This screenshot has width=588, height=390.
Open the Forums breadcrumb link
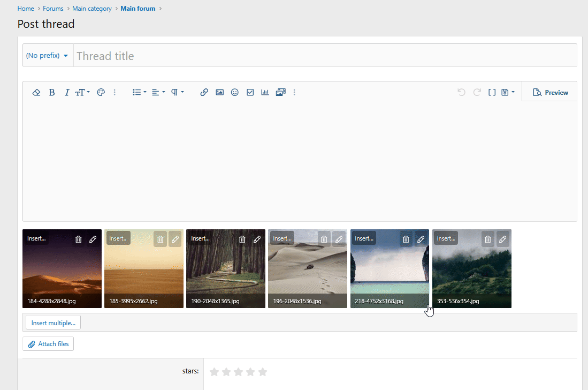click(x=53, y=8)
